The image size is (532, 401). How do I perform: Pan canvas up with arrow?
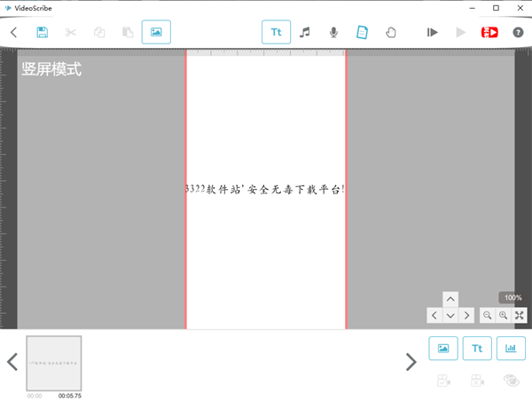(450, 299)
